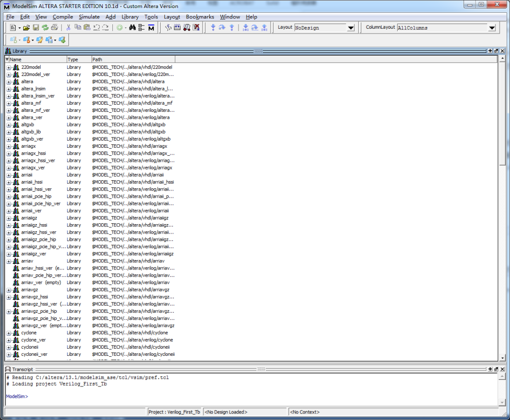The image size is (510, 420).
Task: Click the Cut scissors icon
Action: pos(68,28)
